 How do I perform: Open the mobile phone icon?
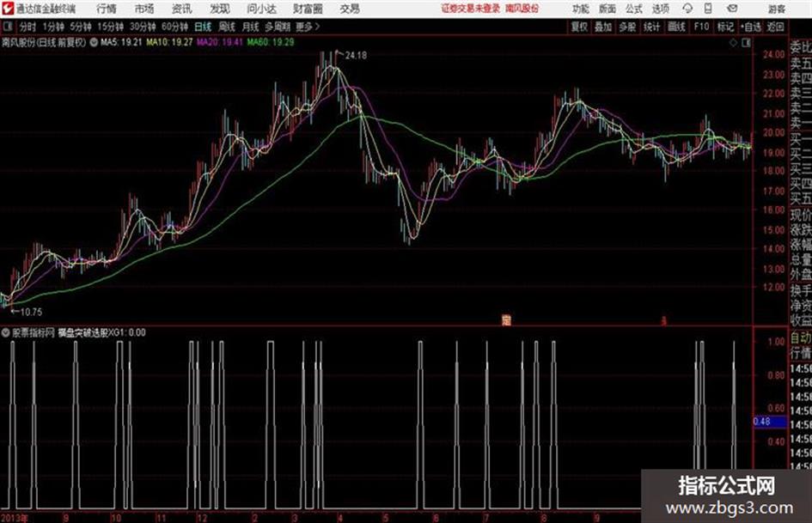[708, 9]
